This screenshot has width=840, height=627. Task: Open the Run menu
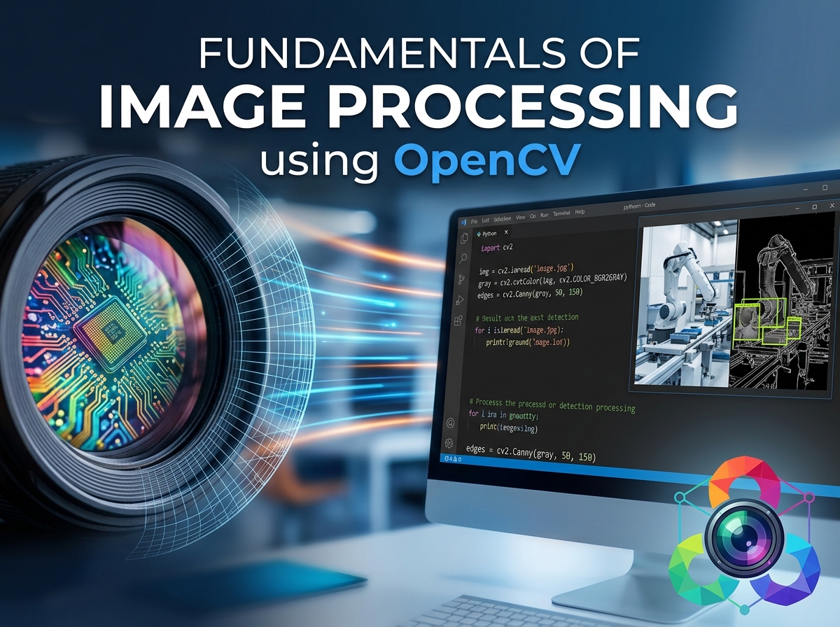[x=544, y=215]
